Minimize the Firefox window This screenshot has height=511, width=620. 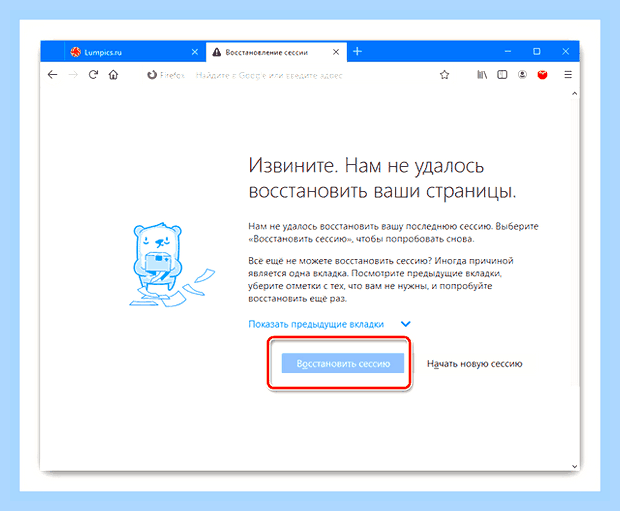[508, 51]
